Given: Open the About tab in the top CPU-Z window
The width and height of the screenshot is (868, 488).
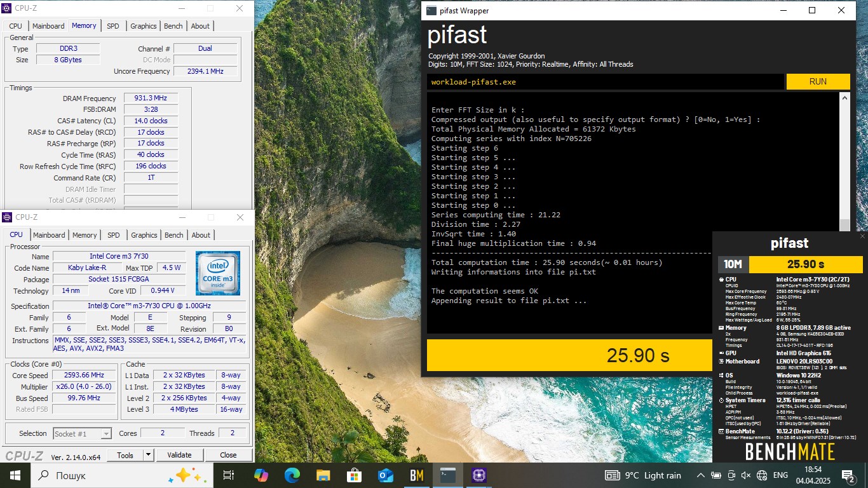Looking at the screenshot, I should (200, 26).
